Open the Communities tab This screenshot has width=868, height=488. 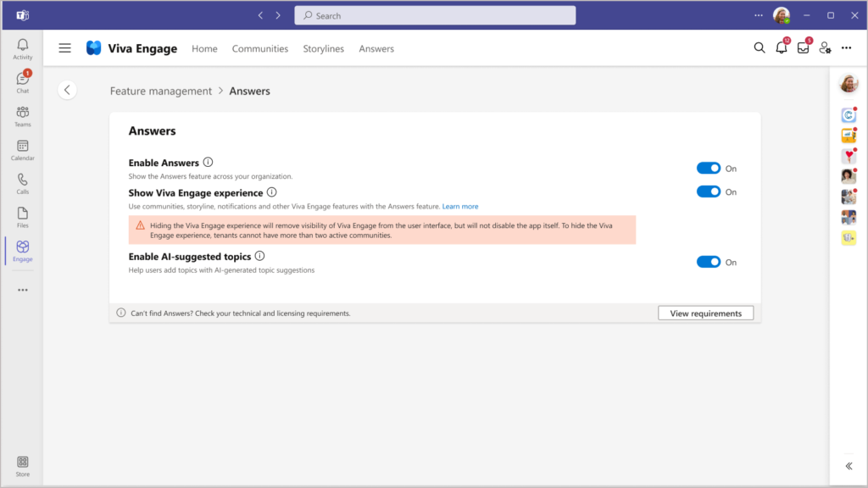[x=260, y=48]
